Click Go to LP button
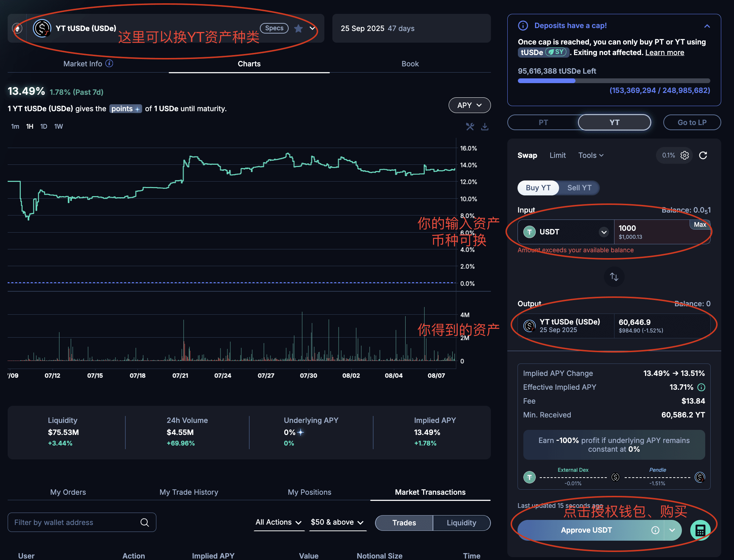This screenshot has height=560, width=734. (x=692, y=122)
